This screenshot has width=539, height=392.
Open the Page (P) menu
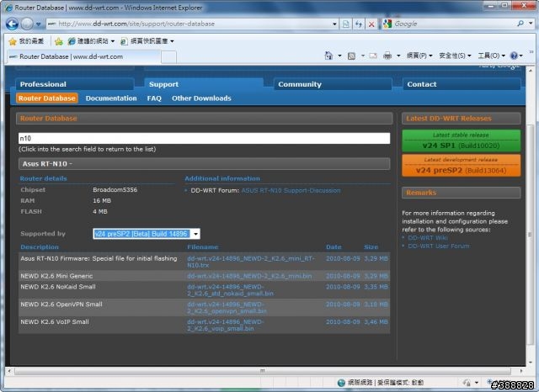coord(419,56)
